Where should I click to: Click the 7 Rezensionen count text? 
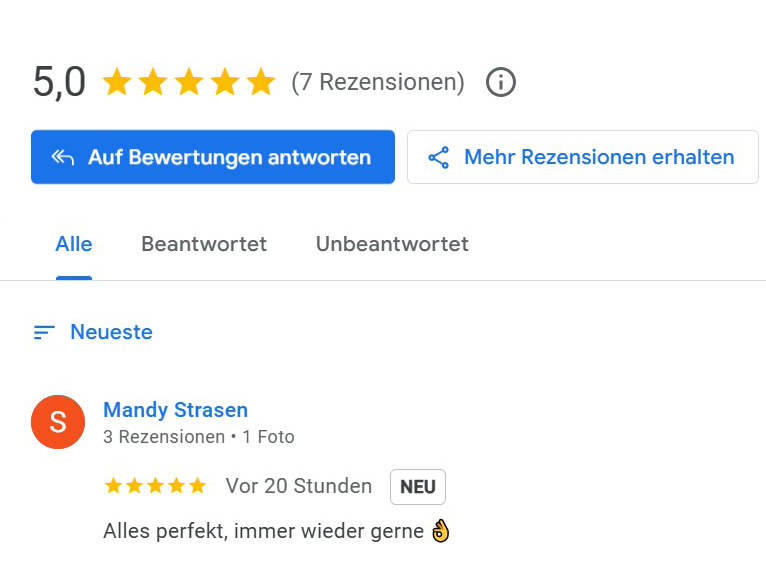pyautogui.click(x=378, y=82)
